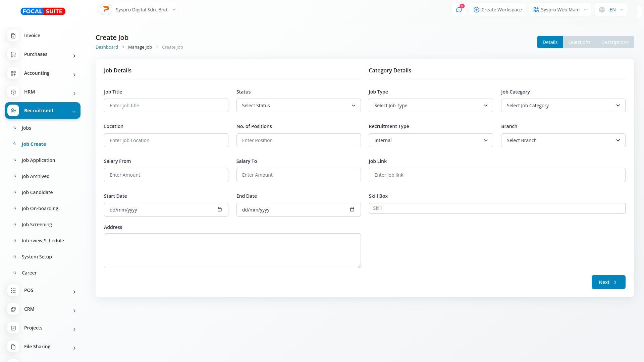Switch to the Descriptions tab
The image size is (644, 362).
click(x=614, y=42)
